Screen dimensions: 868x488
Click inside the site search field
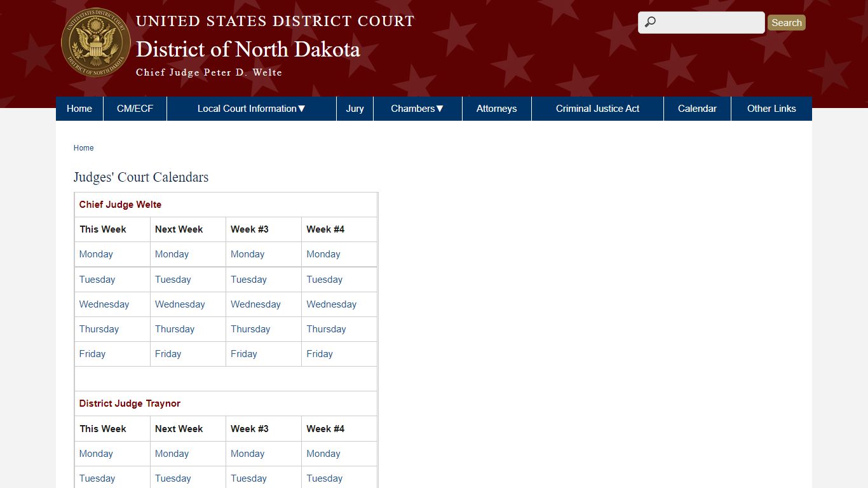(x=709, y=22)
